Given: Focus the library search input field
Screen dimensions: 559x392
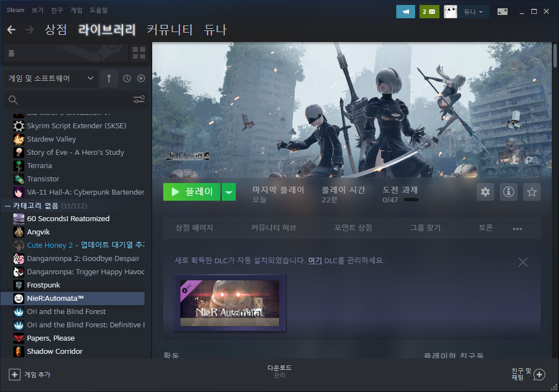Looking at the screenshot, I should [x=75, y=100].
